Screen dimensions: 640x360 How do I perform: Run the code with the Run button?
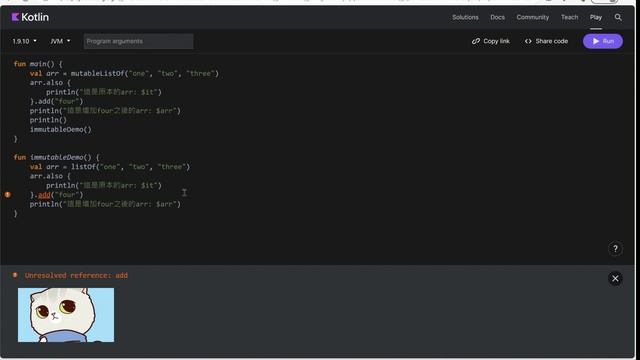[602, 41]
